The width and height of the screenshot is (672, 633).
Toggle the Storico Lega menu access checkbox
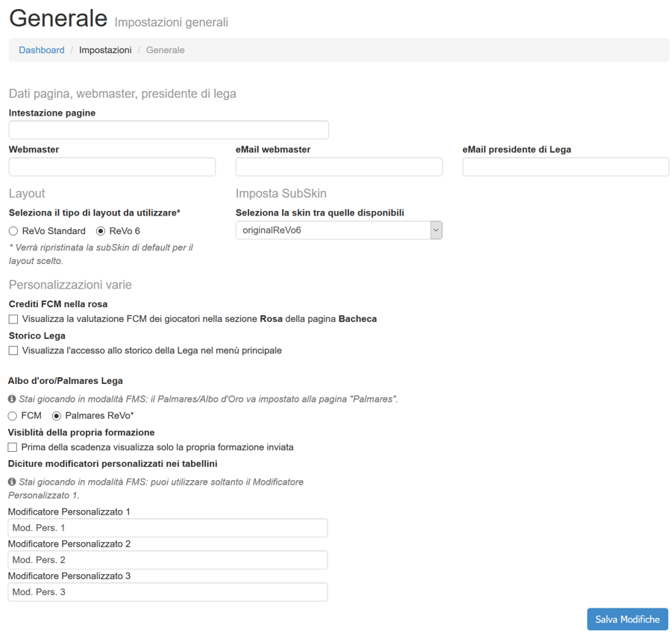(13, 350)
